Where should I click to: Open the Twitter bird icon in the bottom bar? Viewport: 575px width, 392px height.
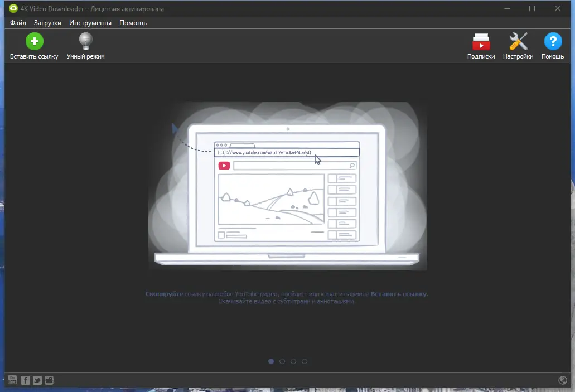point(37,380)
